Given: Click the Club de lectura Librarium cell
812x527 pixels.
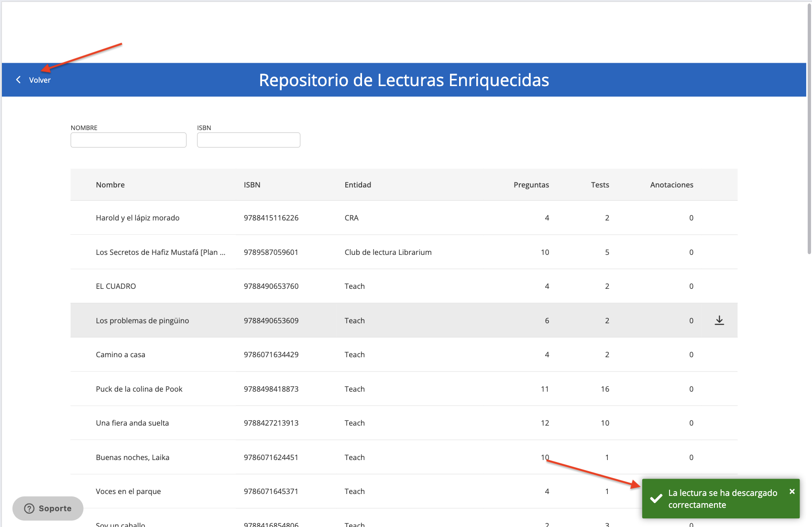Looking at the screenshot, I should point(388,253).
